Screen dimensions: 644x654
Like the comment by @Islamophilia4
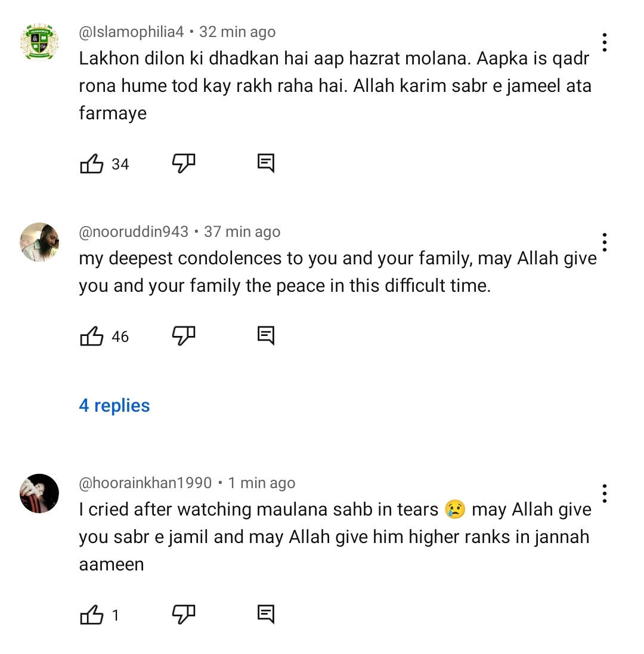click(x=92, y=163)
